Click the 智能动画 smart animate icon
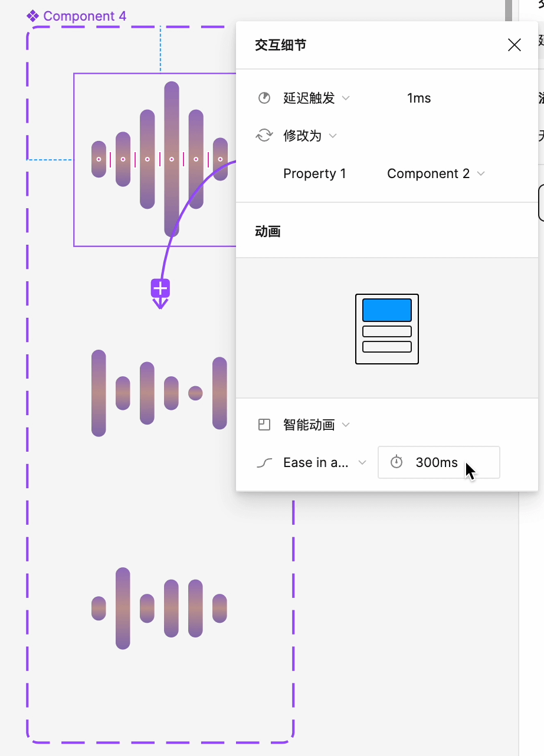The height and width of the screenshot is (756, 544). (x=264, y=425)
